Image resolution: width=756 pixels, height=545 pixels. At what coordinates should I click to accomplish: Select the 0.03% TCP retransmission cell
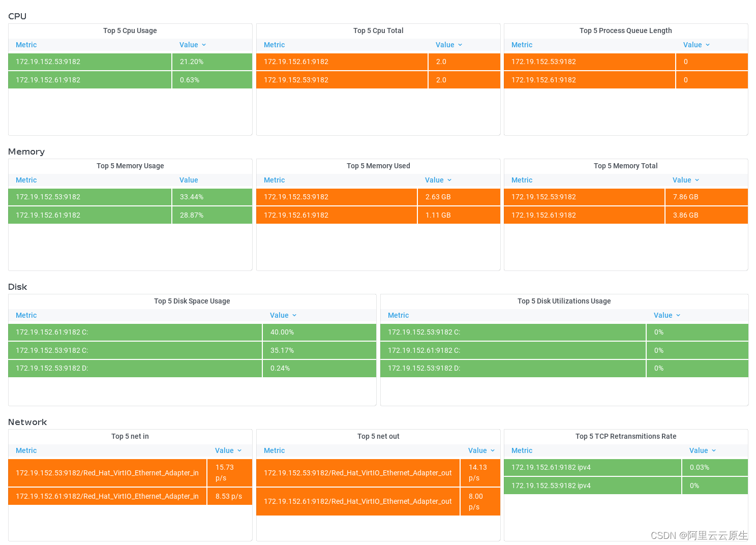click(x=715, y=467)
